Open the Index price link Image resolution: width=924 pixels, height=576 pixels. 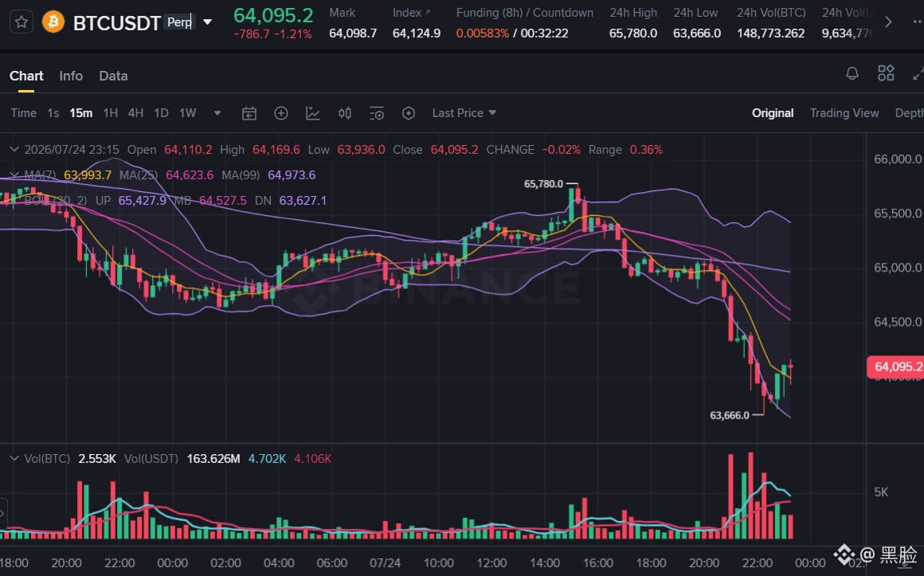point(411,13)
